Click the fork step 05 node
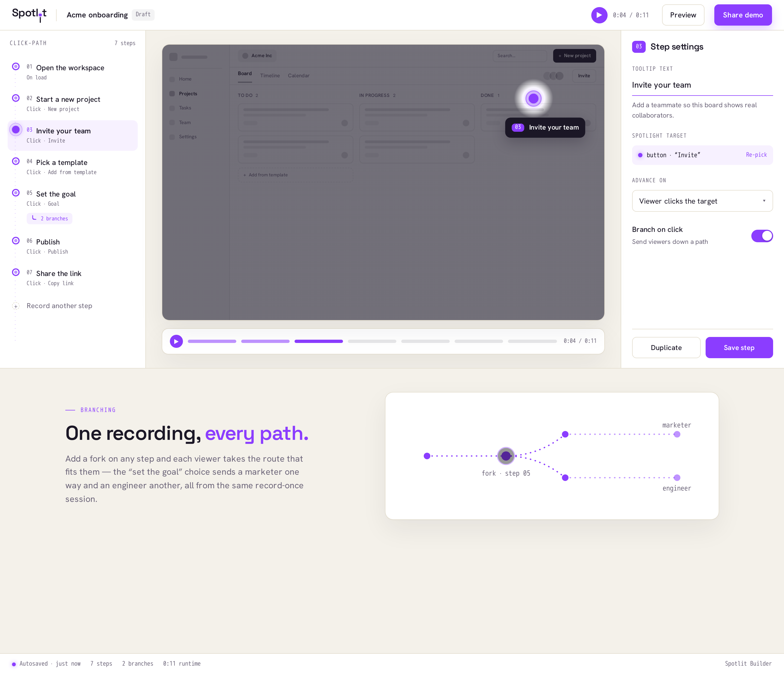The width and height of the screenshot is (784, 675). click(506, 456)
